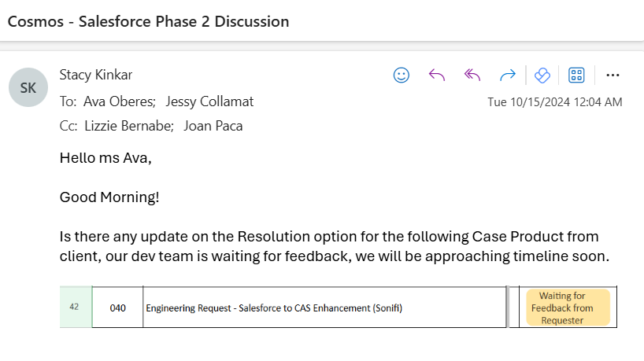The width and height of the screenshot is (644, 361).
Task: Open the More actions ellipsis menu
Action: click(613, 76)
